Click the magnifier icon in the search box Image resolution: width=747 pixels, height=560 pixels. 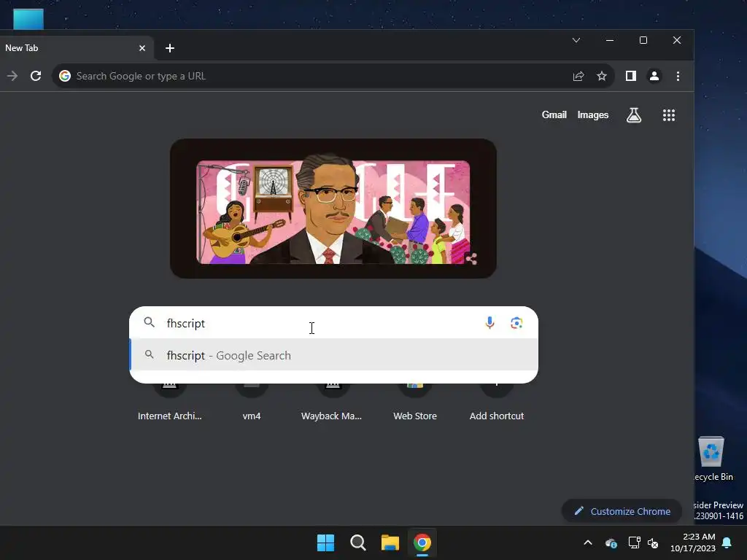[x=149, y=322]
